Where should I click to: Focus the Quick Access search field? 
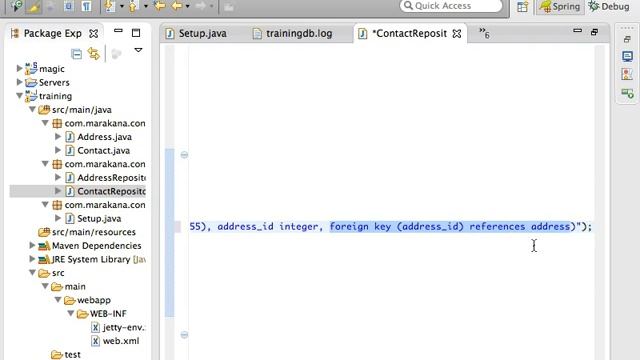click(x=451, y=6)
